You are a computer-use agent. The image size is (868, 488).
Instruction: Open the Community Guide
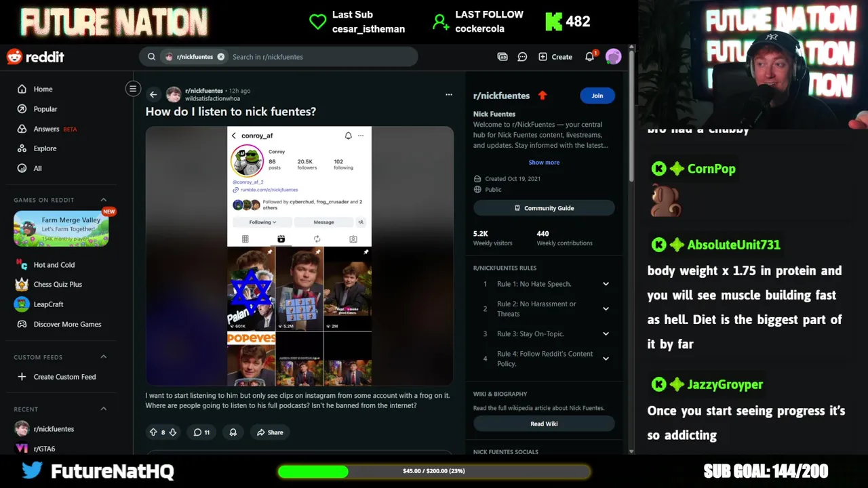coord(544,208)
